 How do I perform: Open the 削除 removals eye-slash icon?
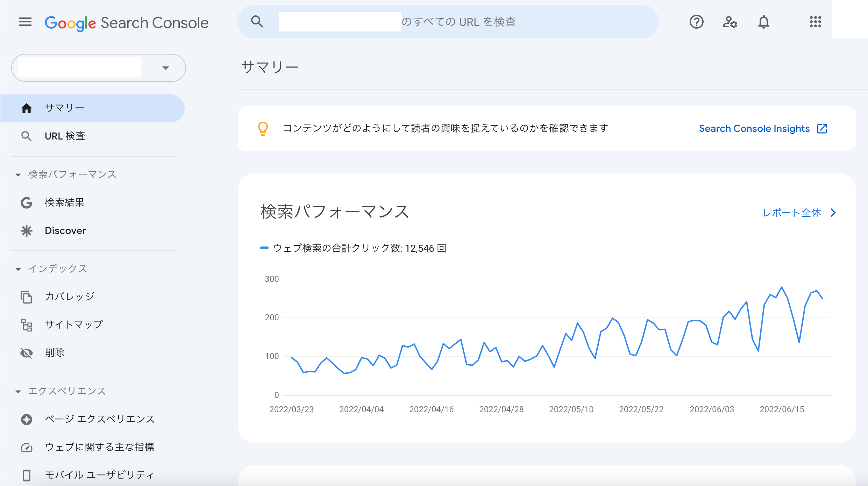[27, 353]
